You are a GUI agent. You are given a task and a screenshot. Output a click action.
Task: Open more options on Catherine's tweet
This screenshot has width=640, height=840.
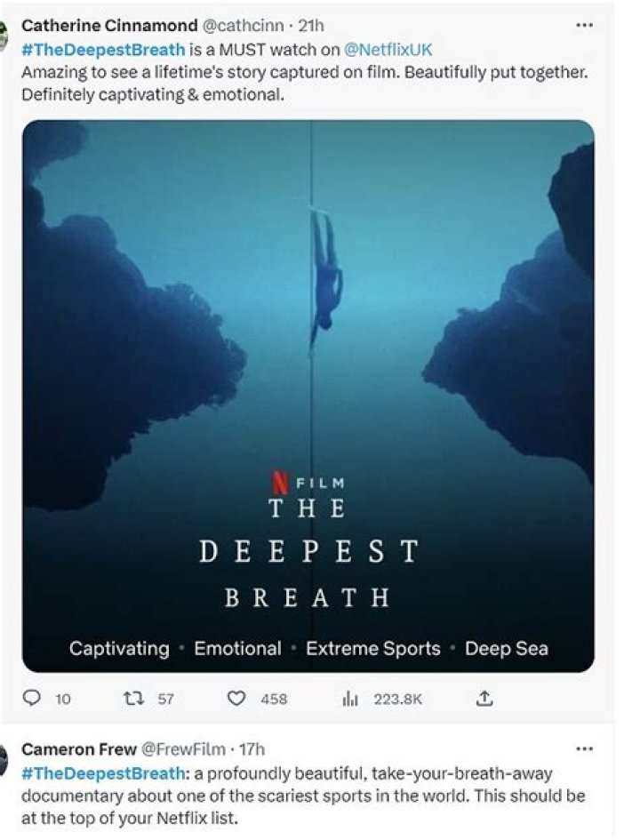584,24
